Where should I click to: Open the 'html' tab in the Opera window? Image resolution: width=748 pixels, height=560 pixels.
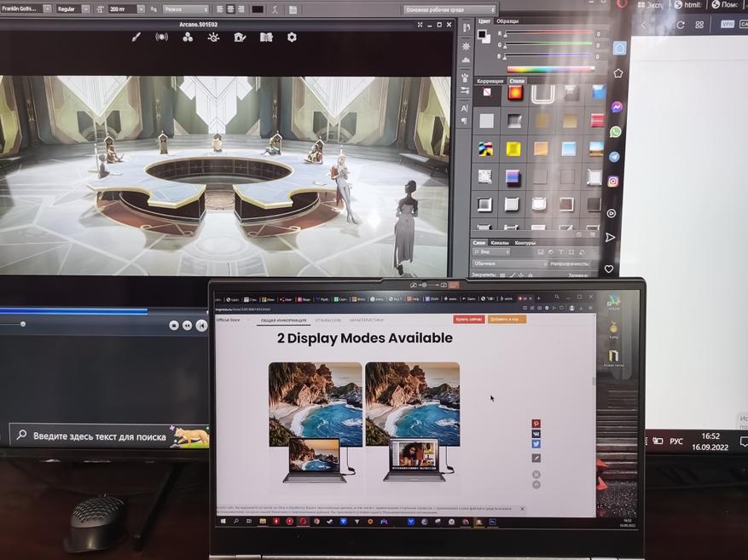[x=688, y=5]
